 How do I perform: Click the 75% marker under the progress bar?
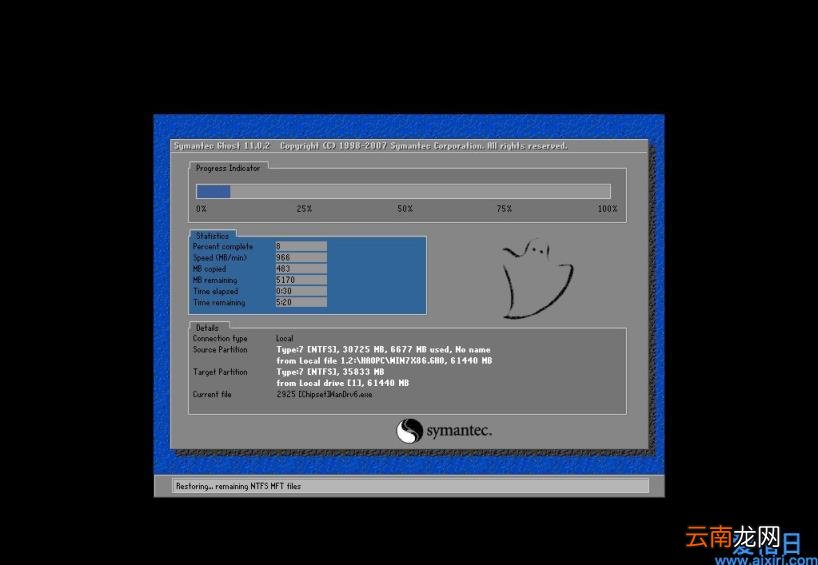tap(504, 209)
